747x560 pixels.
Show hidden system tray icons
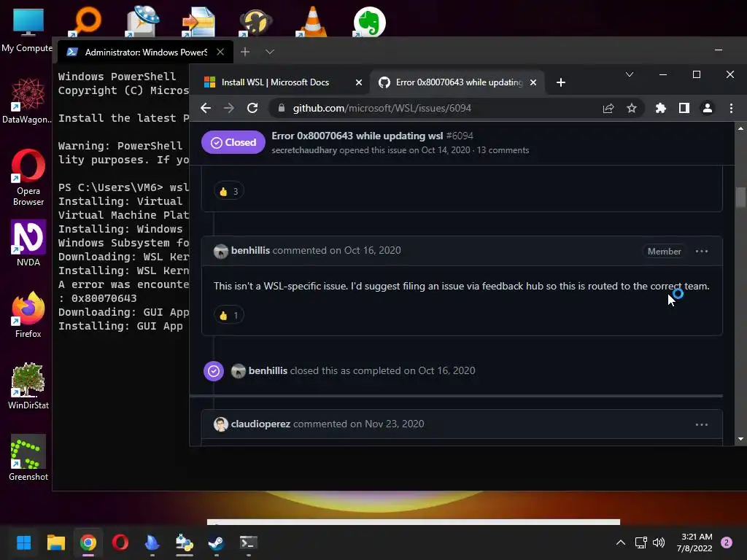(620, 542)
